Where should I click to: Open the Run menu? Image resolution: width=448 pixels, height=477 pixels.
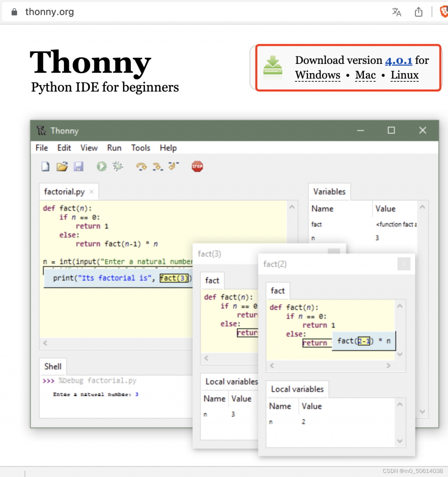pos(114,148)
